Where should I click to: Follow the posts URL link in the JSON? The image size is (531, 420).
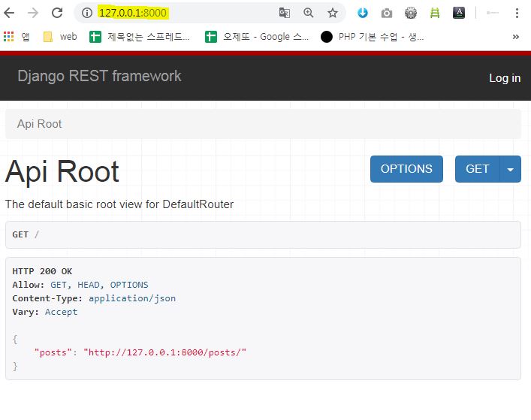coord(164,352)
